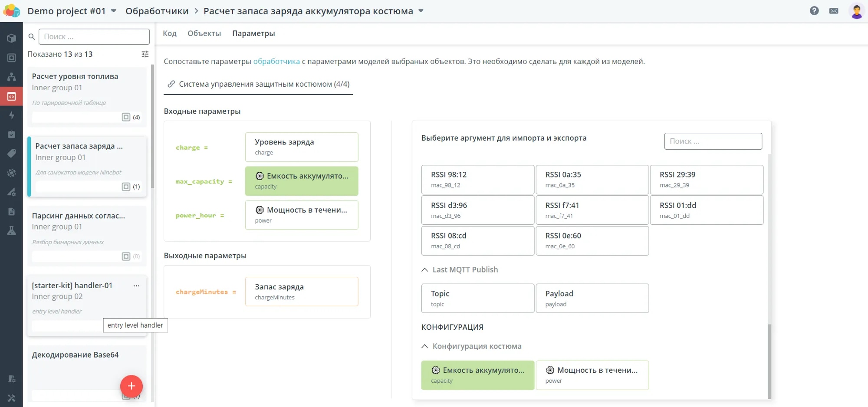Open three-dots menu on starter-kit handler-01

(136, 286)
